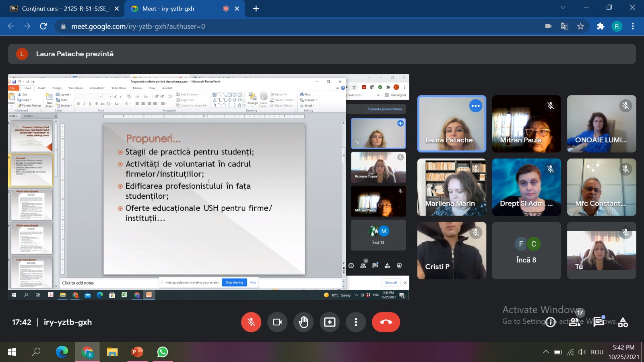This screenshot has height=362, width=644.
Task: Bookmark this page with the star icon
Action: click(x=580, y=26)
